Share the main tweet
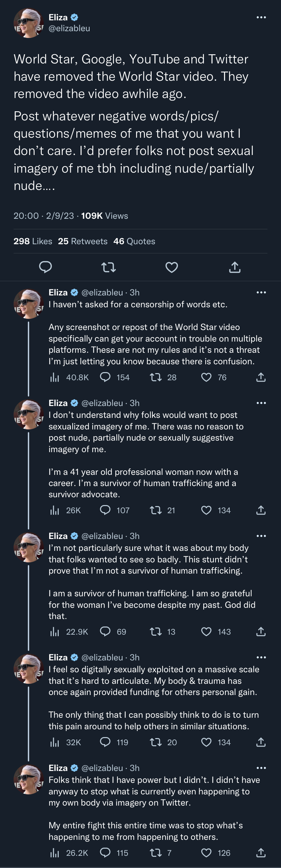 (235, 267)
